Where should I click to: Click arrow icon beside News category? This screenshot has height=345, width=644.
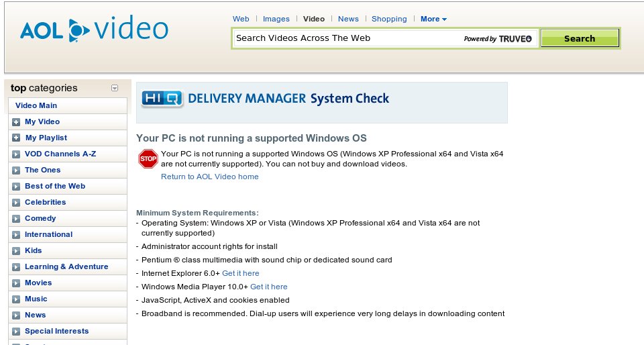pos(16,315)
